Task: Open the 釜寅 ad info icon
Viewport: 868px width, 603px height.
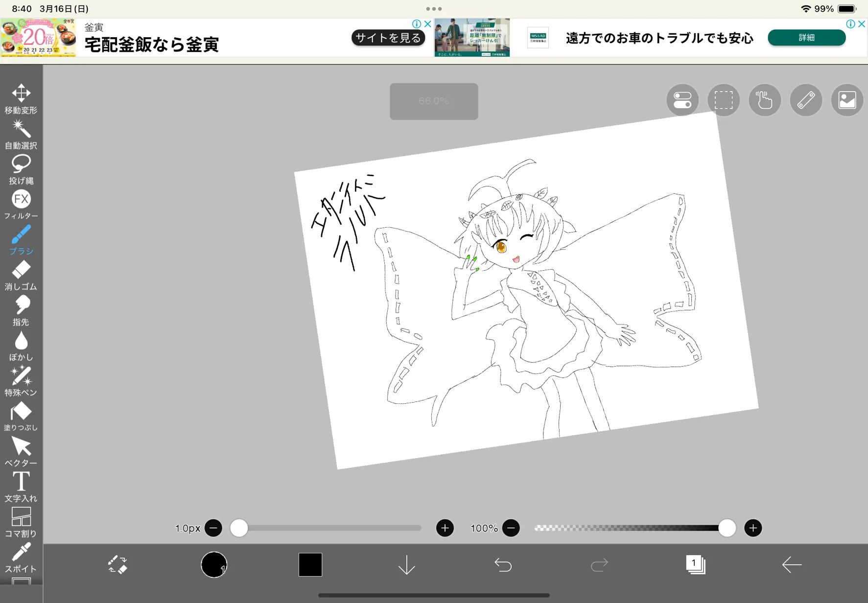Action: [417, 23]
